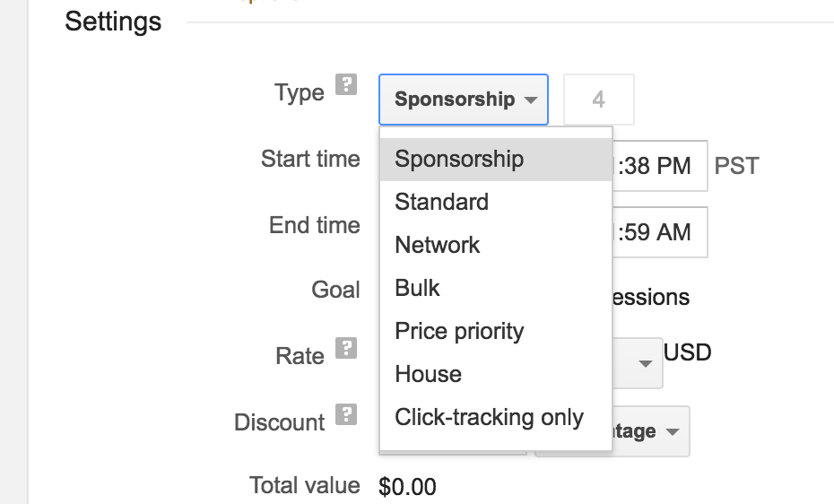Choose Standard line item type
834x504 pixels.
[x=441, y=202]
